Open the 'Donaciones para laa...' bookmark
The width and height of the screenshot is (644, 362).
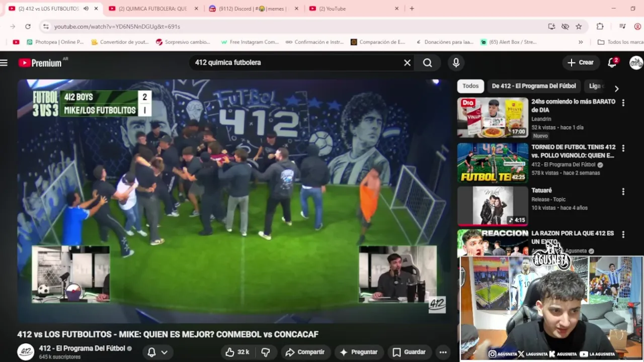click(444, 42)
